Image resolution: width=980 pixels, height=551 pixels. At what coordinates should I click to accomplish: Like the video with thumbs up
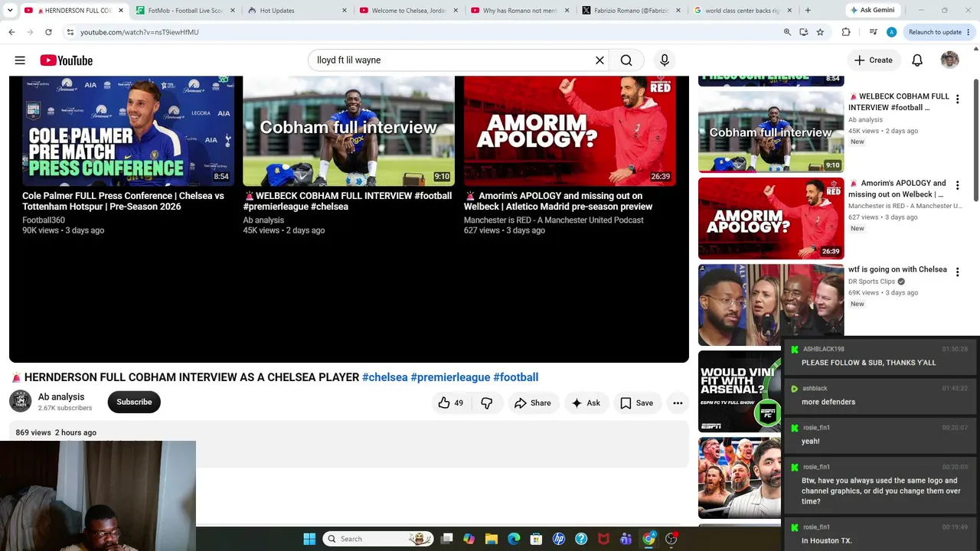pos(451,403)
